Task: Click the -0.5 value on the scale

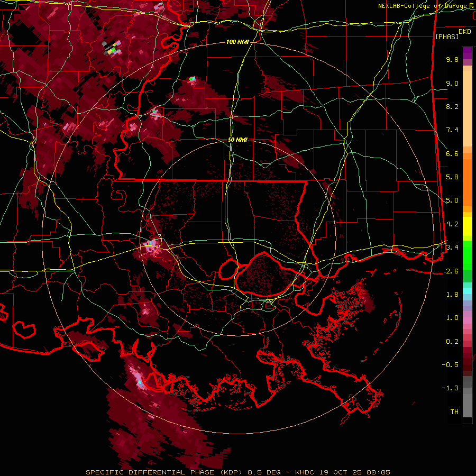Action: tap(450, 365)
